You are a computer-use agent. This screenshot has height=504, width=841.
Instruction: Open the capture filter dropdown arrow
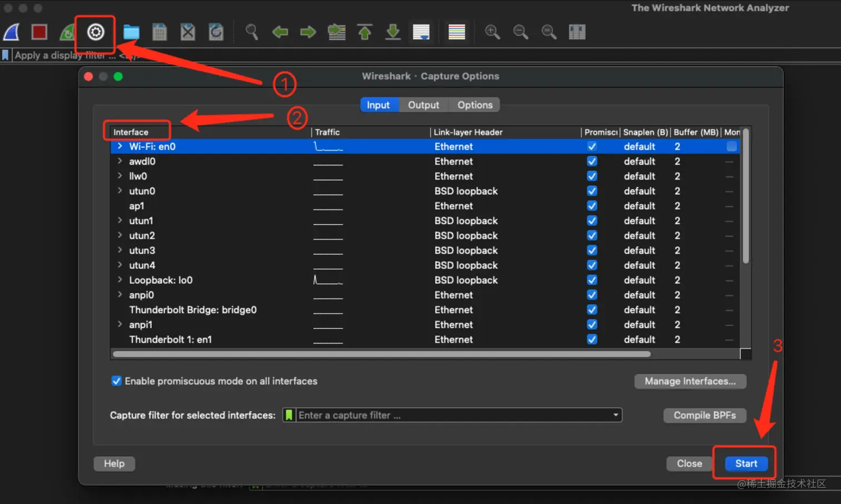click(x=615, y=415)
